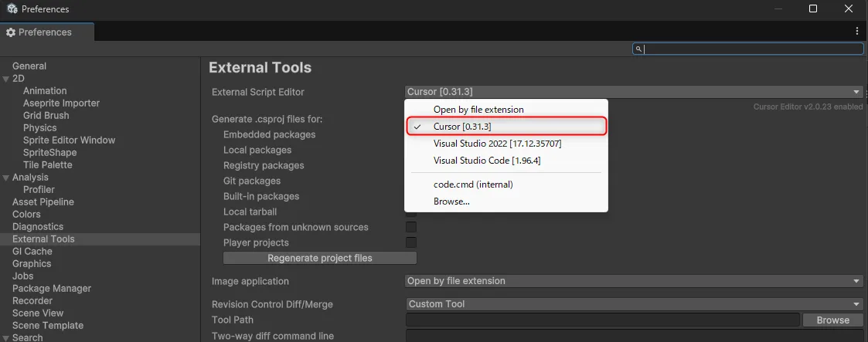The height and width of the screenshot is (342, 868).
Task: Open Grid Brush preferences
Action: point(46,116)
